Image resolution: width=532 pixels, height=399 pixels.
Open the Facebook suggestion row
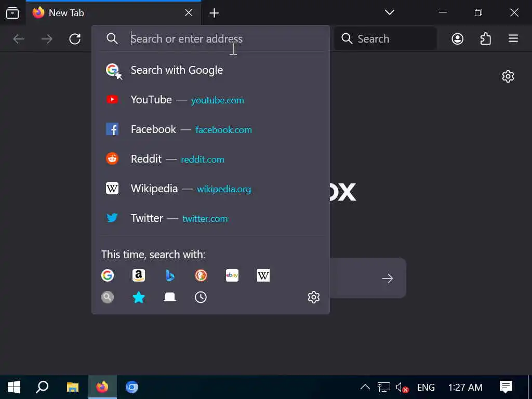point(211,129)
